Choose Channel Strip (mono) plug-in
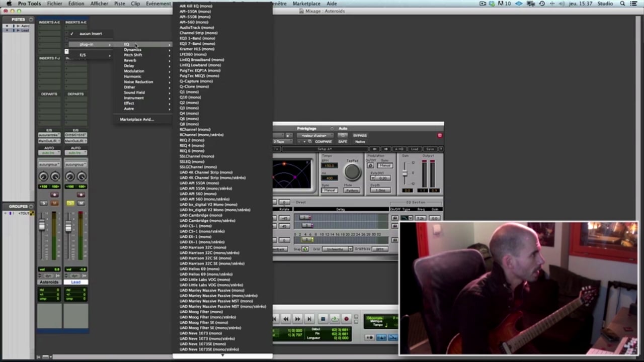The height and width of the screenshot is (362, 644). coord(199,33)
